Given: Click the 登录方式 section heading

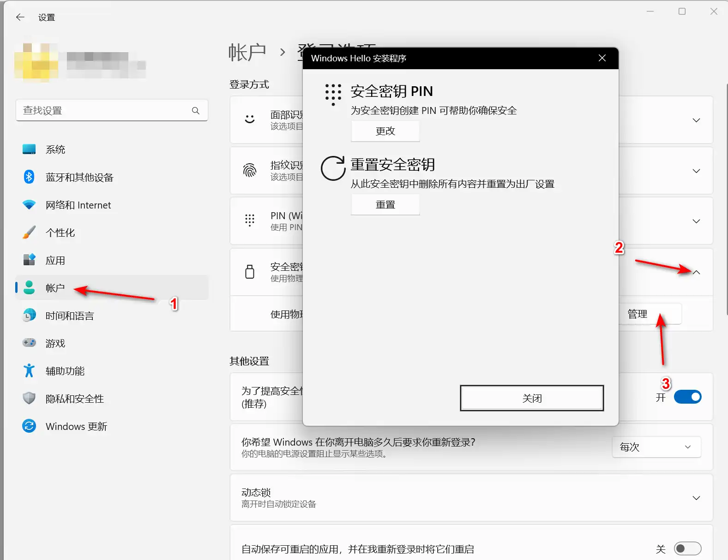Looking at the screenshot, I should [249, 84].
